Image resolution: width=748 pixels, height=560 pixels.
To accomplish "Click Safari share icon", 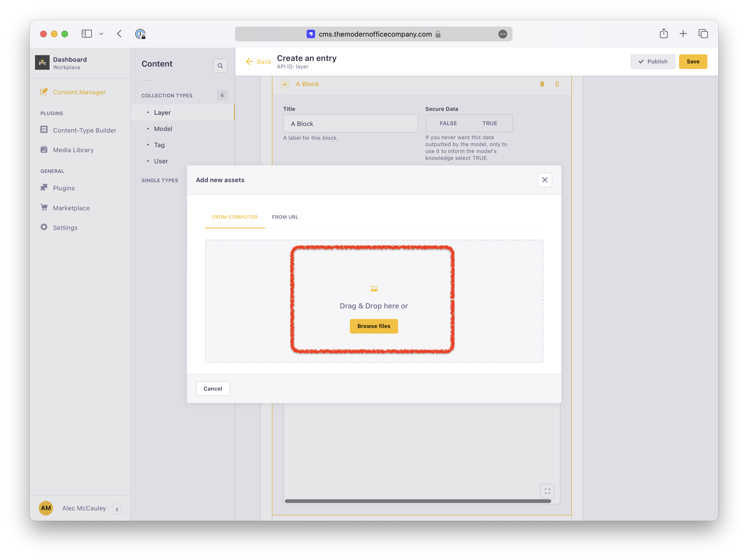I will tap(663, 34).
